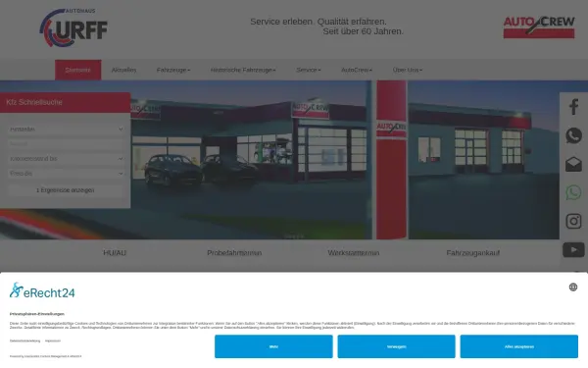Image resolution: width=588 pixels, height=368 pixels.
Task: Click the Powered by Usercentrics text
Action: click(45, 356)
